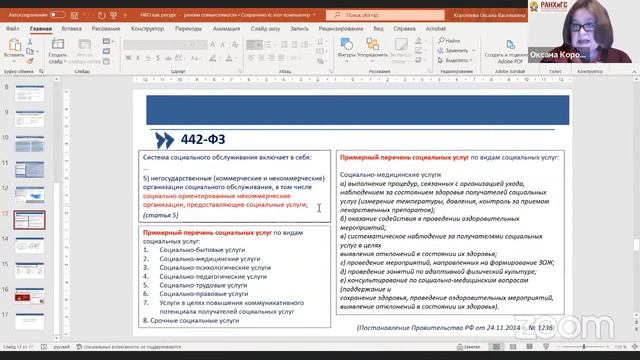Click the Redo circular arrow icon

tap(102, 15)
